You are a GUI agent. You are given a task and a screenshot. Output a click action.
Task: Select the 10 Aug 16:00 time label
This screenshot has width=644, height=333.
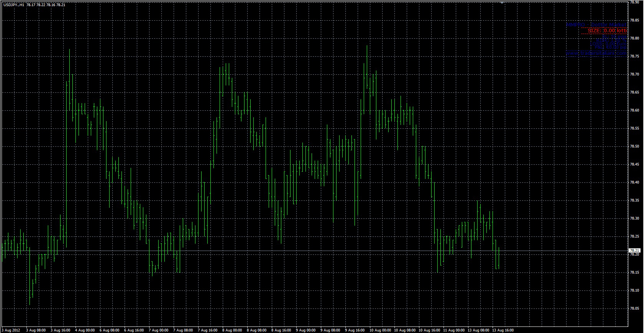pyautogui.click(x=429, y=330)
